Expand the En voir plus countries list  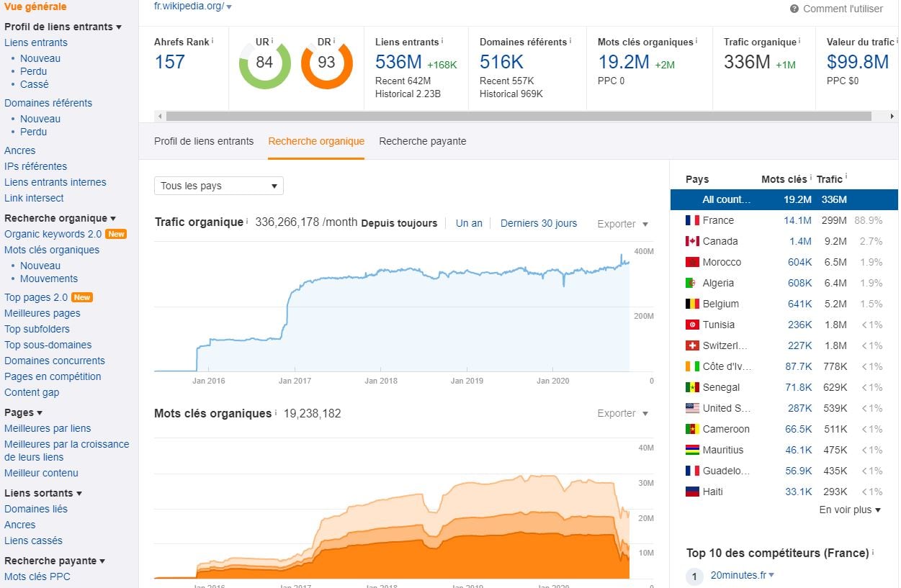click(851, 510)
